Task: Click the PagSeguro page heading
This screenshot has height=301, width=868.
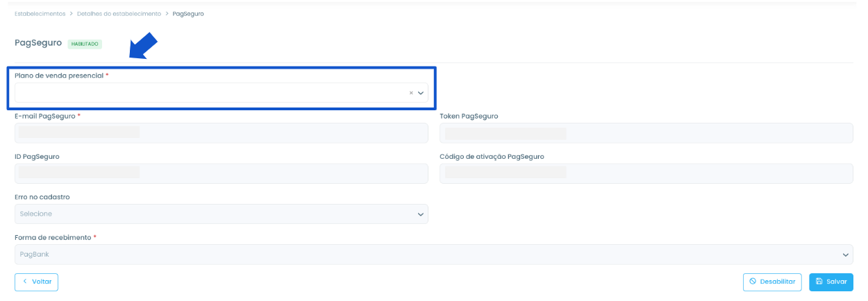Action: pyautogui.click(x=38, y=43)
